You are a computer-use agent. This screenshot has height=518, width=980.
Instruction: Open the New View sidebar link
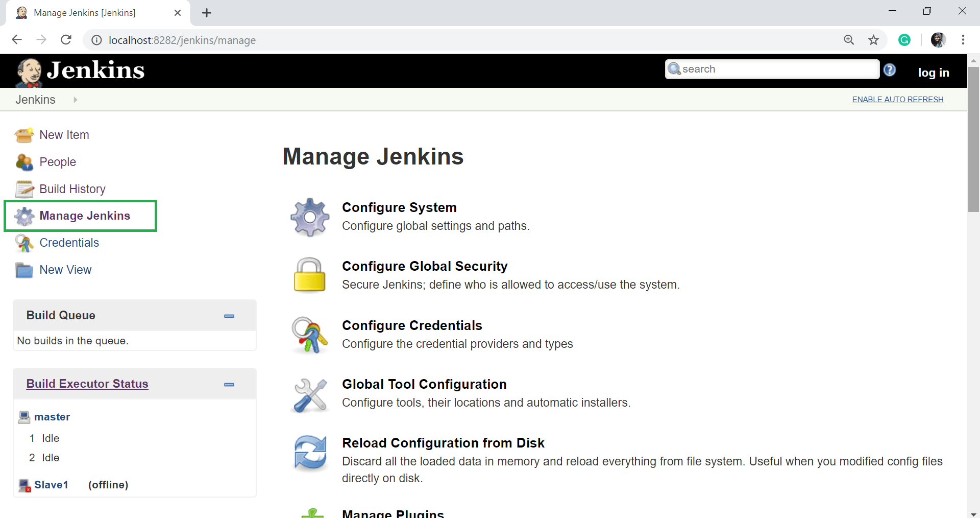click(65, 270)
